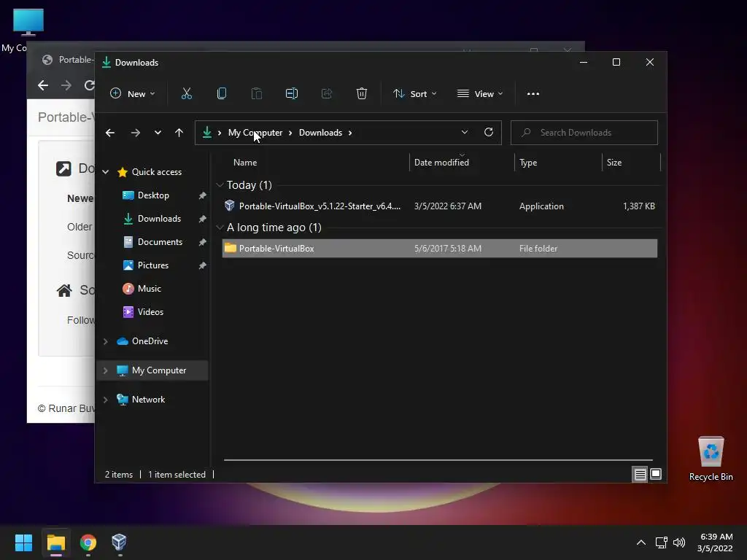Select the Portable-VirtualBox folder name
Image resolution: width=747 pixels, height=560 pixels.
tap(276, 249)
